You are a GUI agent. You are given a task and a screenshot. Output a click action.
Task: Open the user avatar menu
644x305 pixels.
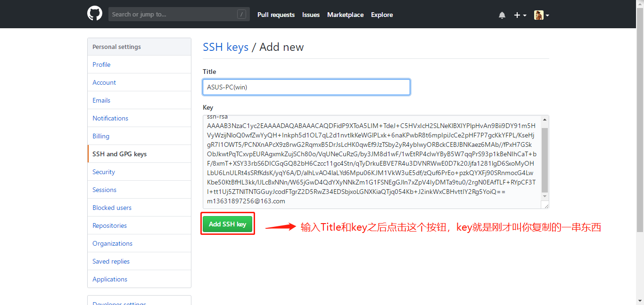tap(541, 15)
